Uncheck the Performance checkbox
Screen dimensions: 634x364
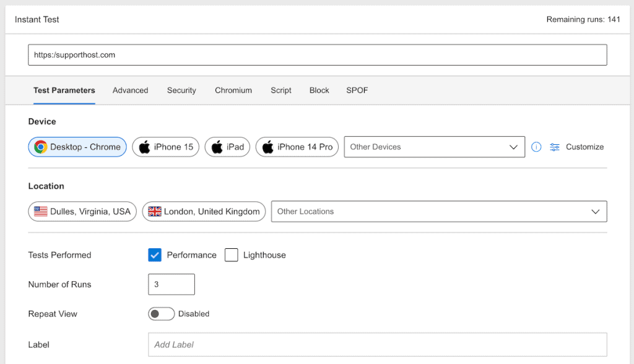154,255
